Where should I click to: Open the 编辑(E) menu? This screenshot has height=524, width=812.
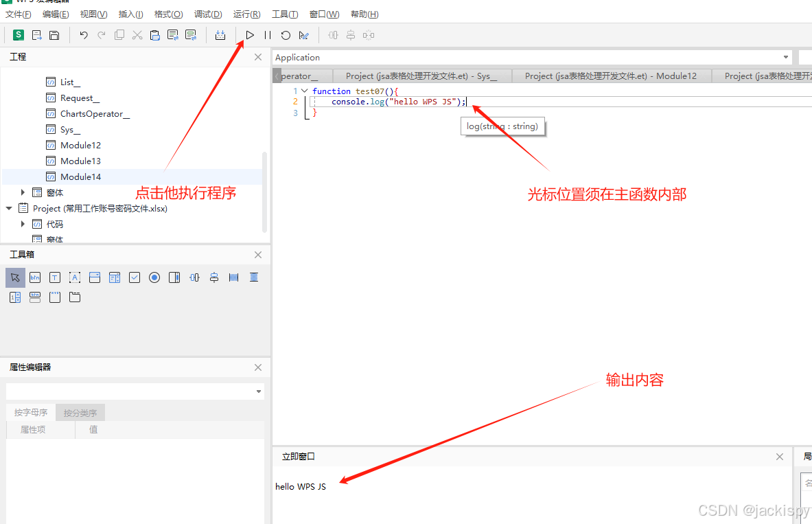56,14
